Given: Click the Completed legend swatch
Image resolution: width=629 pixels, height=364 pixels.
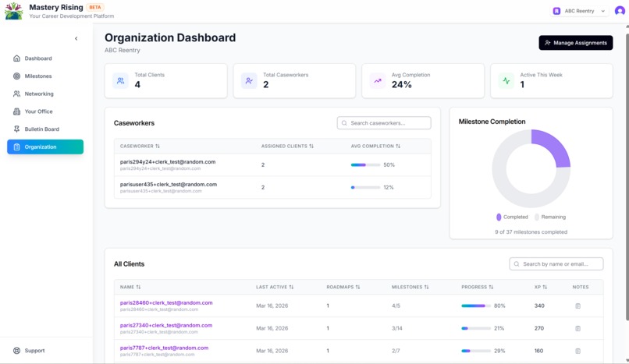Looking at the screenshot, I should click(x=499, y=217).
